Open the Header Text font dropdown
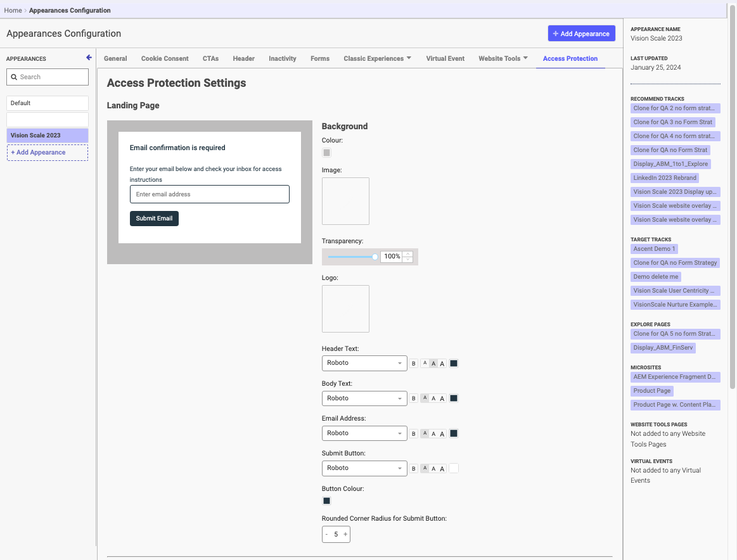This screenshot has width=737, height=560. tap(364, 363)
